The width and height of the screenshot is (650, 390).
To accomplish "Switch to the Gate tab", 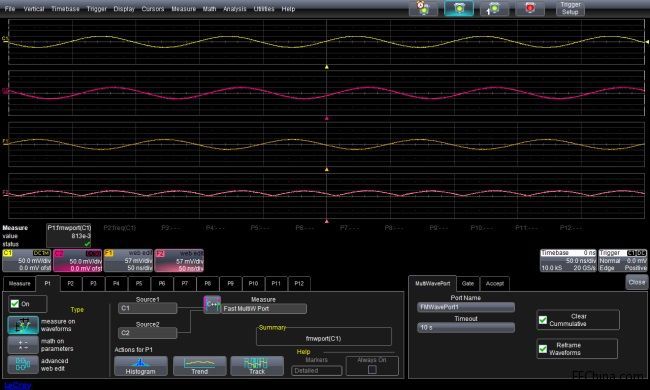I will [468, 283].
